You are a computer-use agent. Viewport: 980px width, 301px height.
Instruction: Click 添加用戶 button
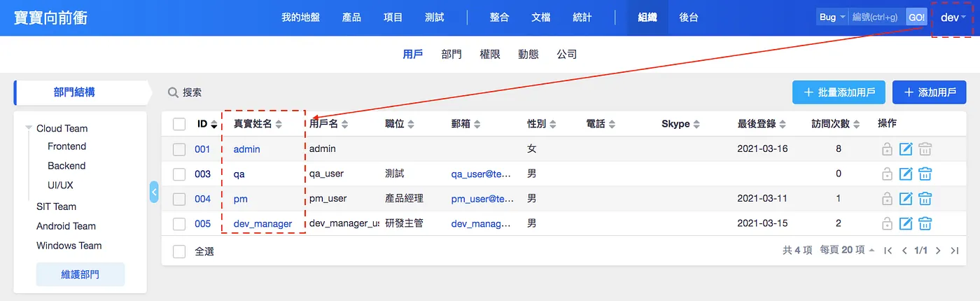(929, 92)
